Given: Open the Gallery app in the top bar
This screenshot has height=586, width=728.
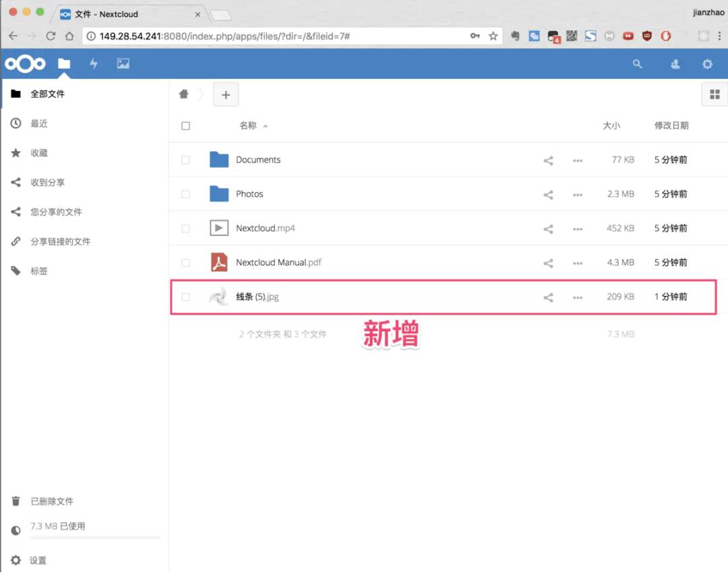Looking at the screenshot, I should pos(123,63).
